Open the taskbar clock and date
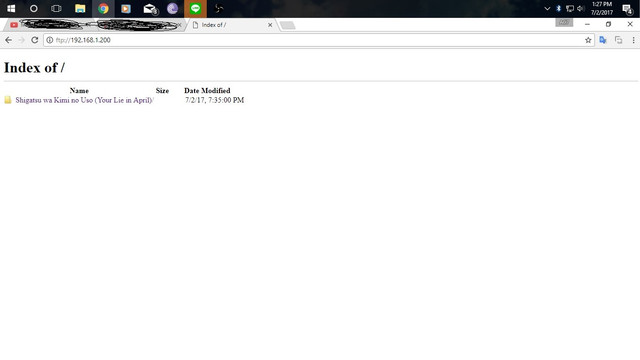Screen dimensions: 640x360 pyautogui.click(x=602, y=9)
